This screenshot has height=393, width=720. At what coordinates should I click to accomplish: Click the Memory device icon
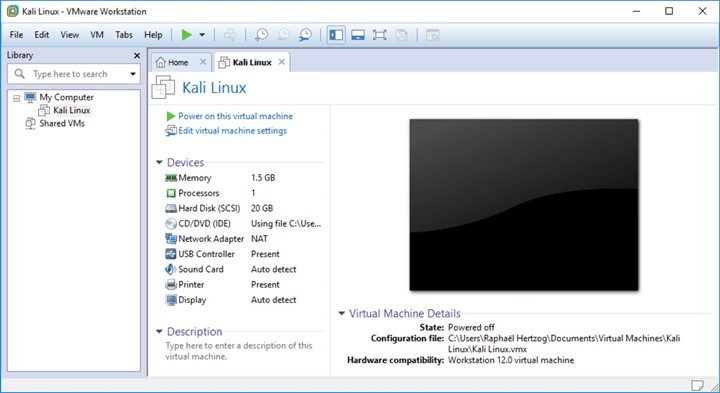(171, 178)
